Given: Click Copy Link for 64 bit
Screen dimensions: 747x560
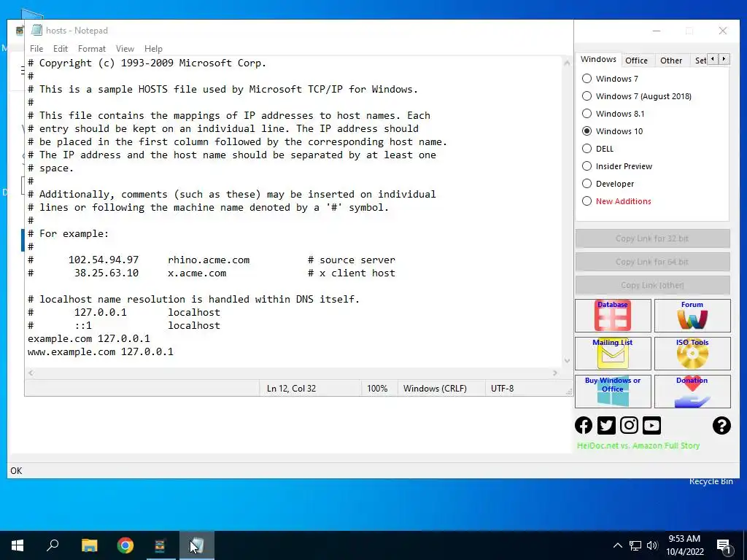Looking at the screenshot, I should 652,262.
